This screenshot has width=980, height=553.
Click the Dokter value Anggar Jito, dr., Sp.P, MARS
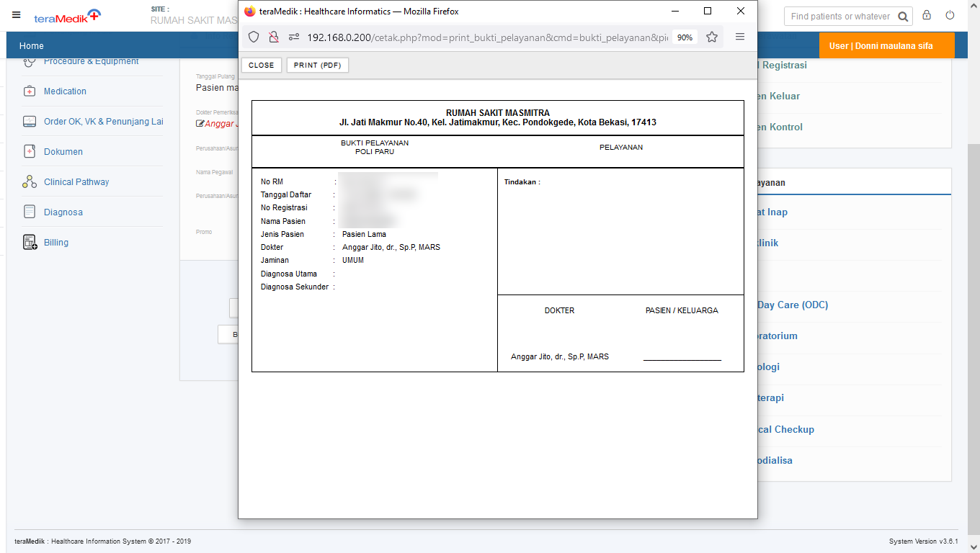[x=391, y=247]
